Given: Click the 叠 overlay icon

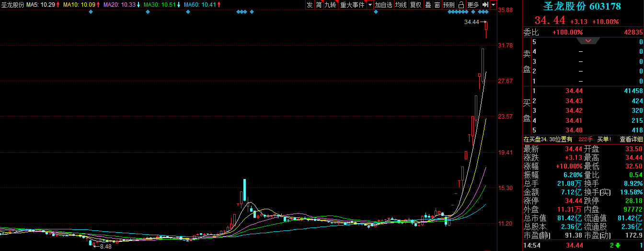Looking at the screenshot, I should pyautogui.click(x=428, y=5).
